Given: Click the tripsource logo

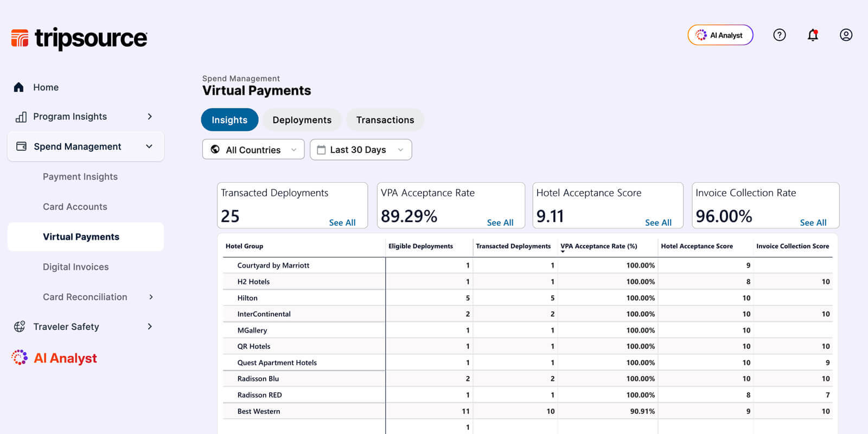Looking at the screenshot, I should coord(79,38).
